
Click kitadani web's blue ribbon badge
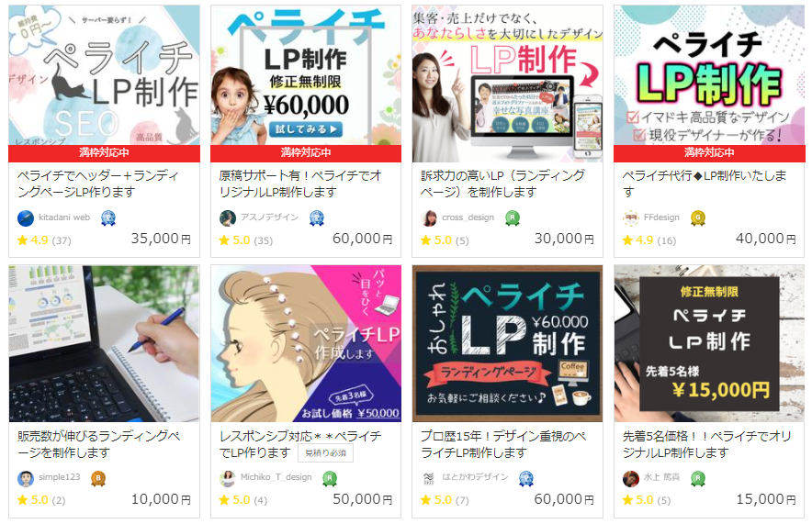(x=107, y=217)
